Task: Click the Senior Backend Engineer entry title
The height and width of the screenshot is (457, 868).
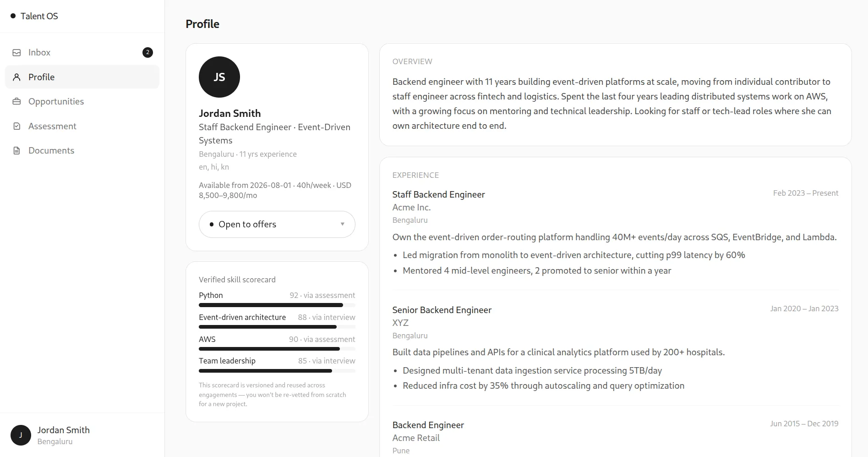Action: coord(442,310)
